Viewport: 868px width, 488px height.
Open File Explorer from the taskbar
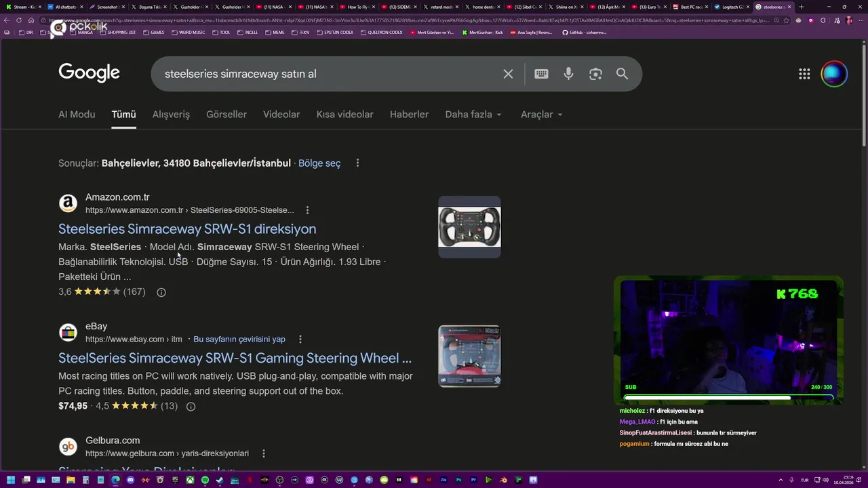(71, 480)
